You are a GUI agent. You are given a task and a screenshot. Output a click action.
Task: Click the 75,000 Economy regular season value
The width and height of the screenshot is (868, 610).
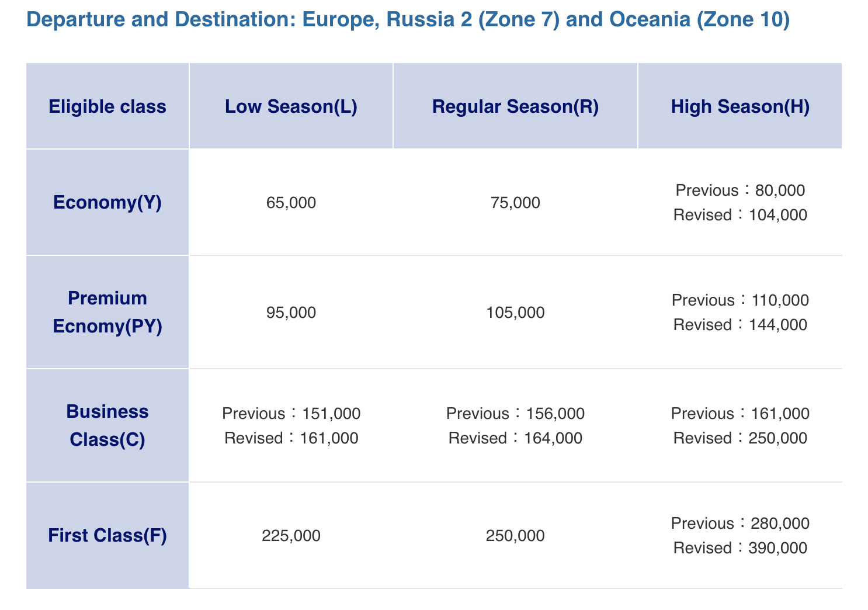tap(515, 203)
